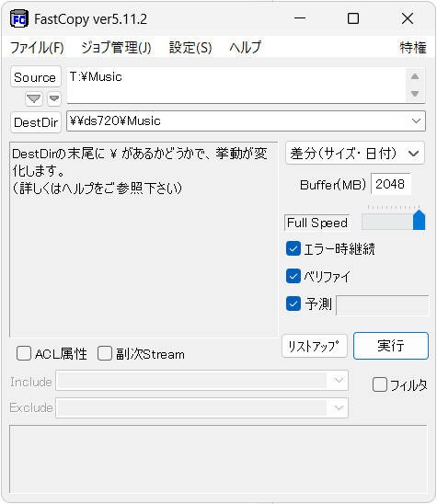Toggle the 予測 checkbox
This screenshot has height=504, width=437.
coord(293,304)
